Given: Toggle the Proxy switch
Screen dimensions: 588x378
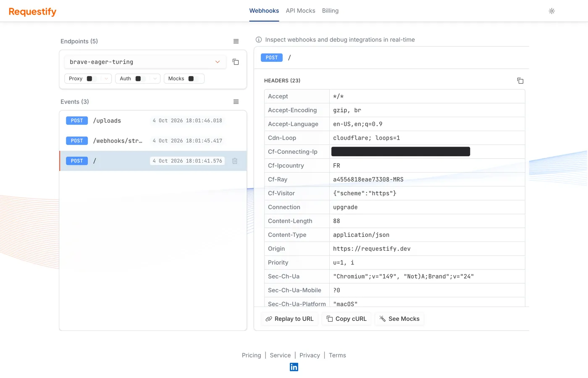Looking at the screenshot, I should pos(92,79).
